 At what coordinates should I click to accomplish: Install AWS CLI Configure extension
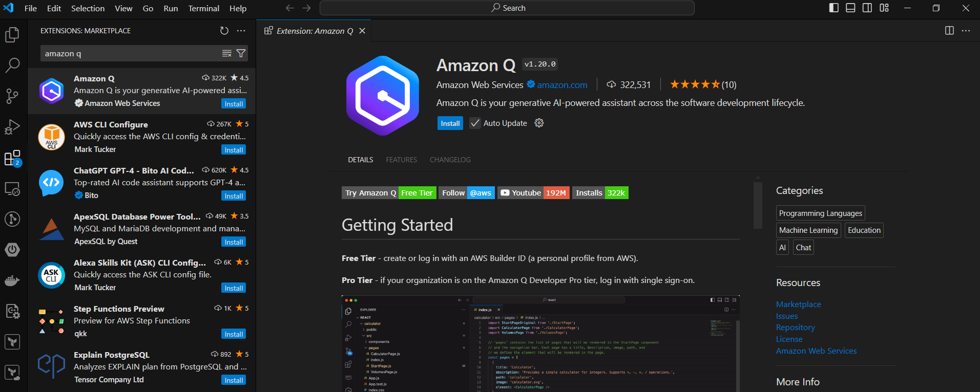click(x=234, y=150)
